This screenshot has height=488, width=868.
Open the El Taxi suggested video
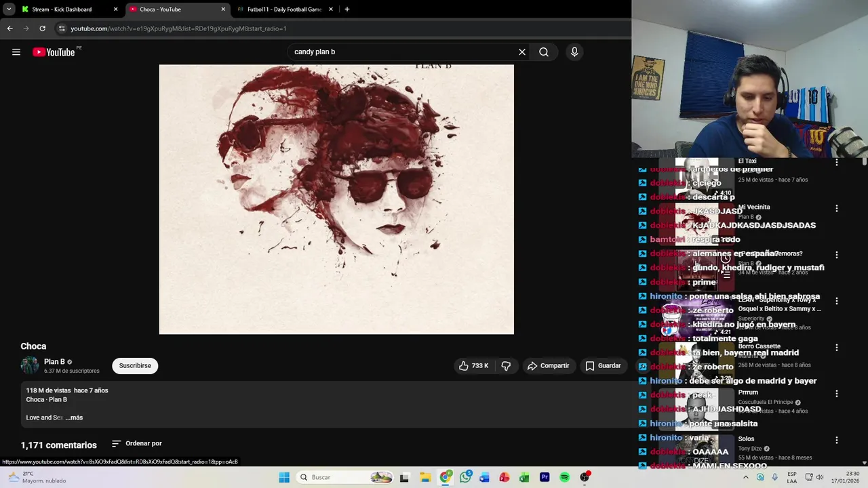[x=746, y=161]
